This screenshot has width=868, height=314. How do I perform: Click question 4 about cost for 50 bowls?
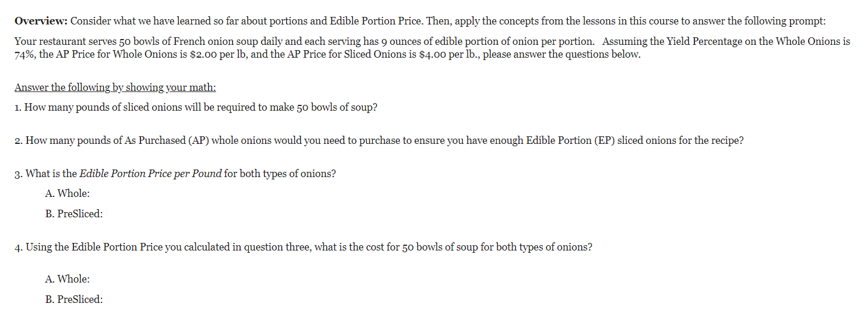[x=304, y=247]
